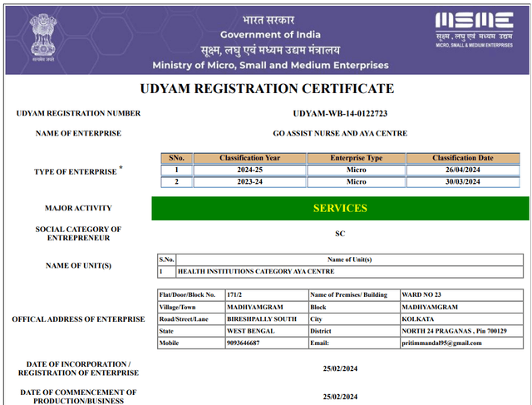
Task: Select the 2023-24 classification year cell
Action: click(x=249, y=181)
